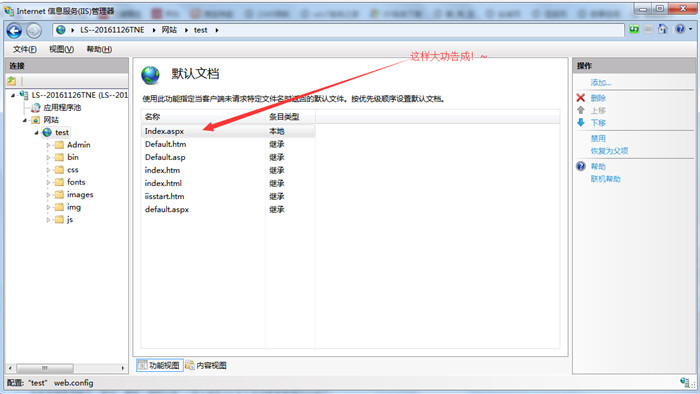Screen dimensions: 700x394
Task: Click the help icon in Actions pane
Action: (580, 166)
